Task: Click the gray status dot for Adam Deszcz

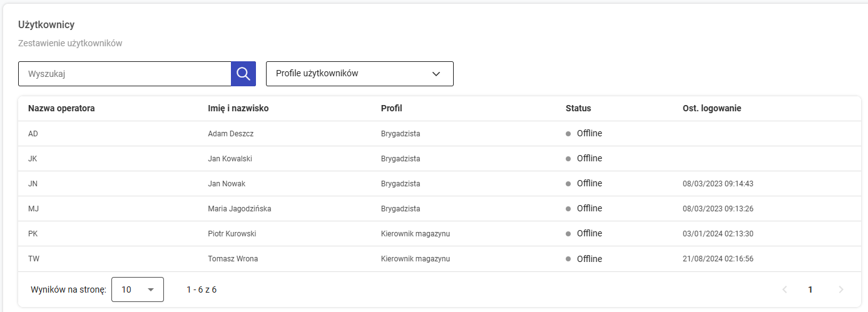Action: pos(568,134)
